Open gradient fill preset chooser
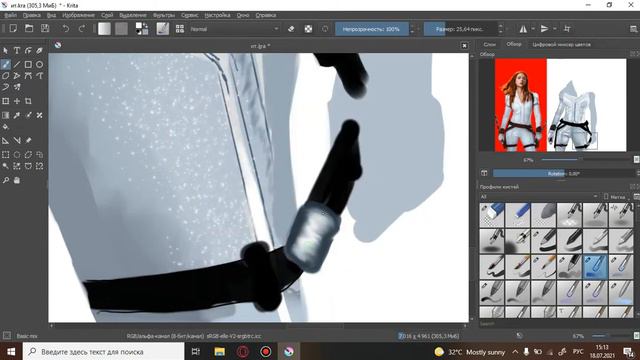The image size is (640, 360). [104, 29]
